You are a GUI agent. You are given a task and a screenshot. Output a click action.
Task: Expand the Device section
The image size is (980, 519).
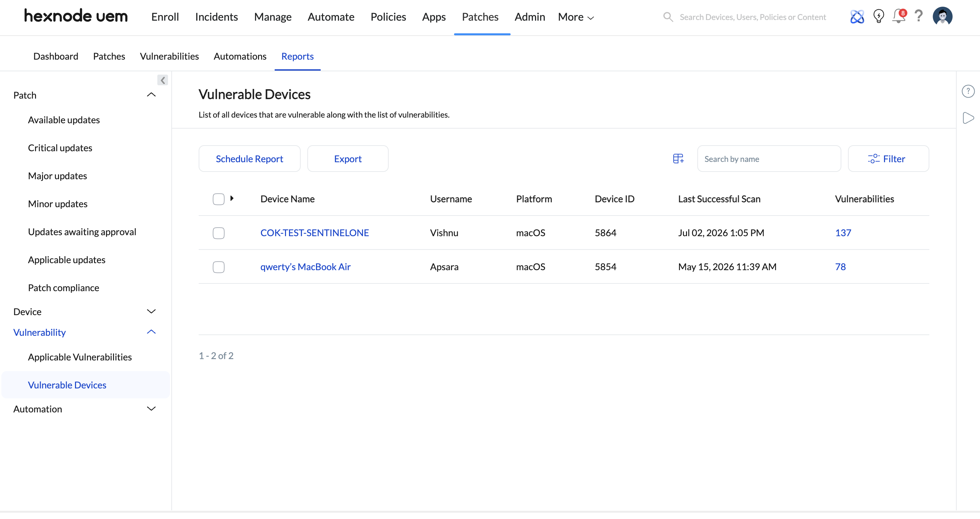(151, 311)
